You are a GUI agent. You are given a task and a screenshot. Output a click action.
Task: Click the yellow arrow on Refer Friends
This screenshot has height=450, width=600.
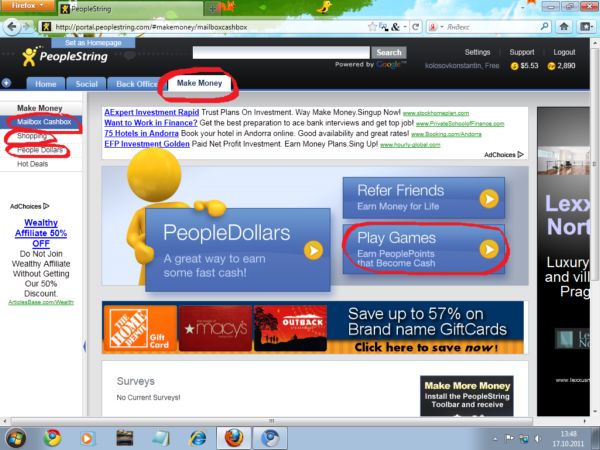click(489, 199)
